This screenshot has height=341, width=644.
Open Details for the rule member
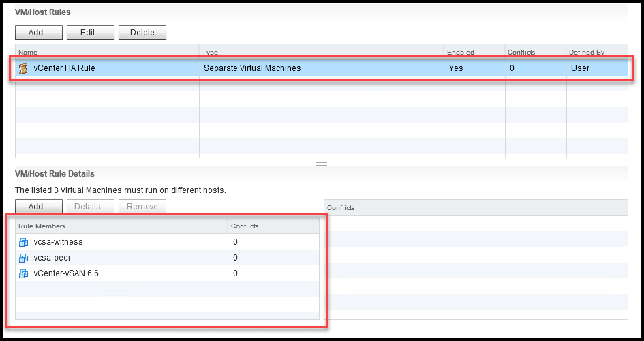[x=91, y=206]
